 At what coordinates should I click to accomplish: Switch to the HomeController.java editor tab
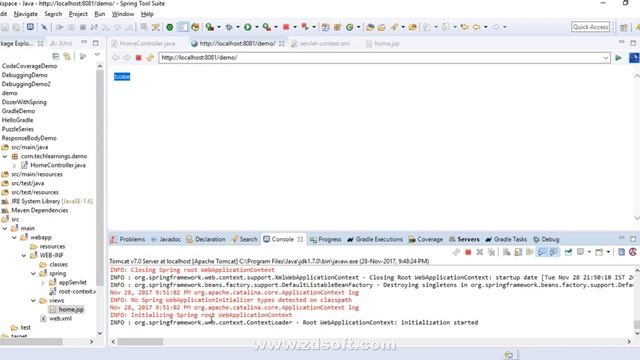point(143,44)
